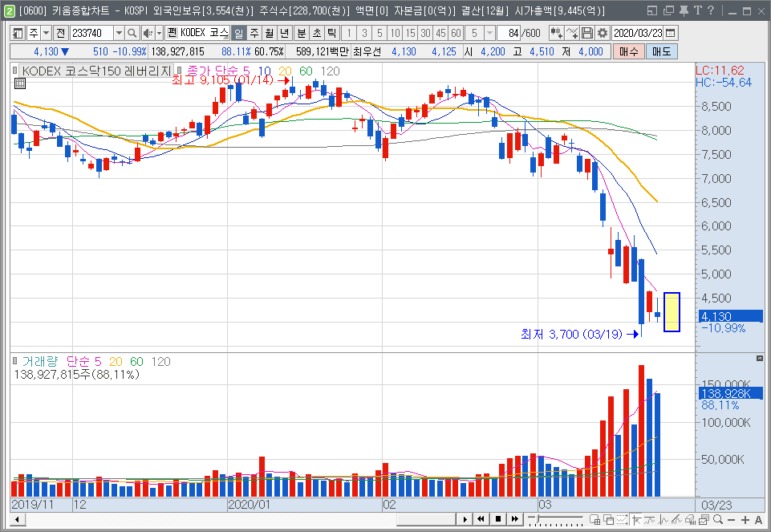Click the A text icon in bottom toolbar
Screen dimensions: 771x532
coord(758,520)
